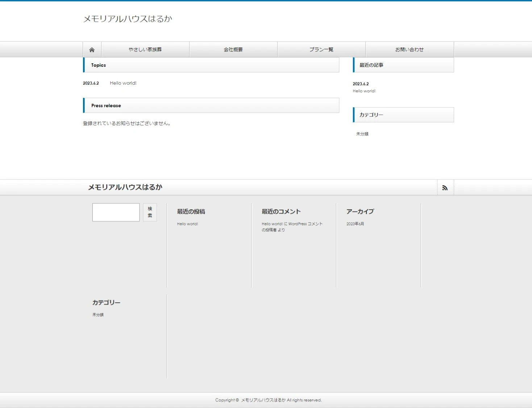Open the 2023年6月 archive

355,224
